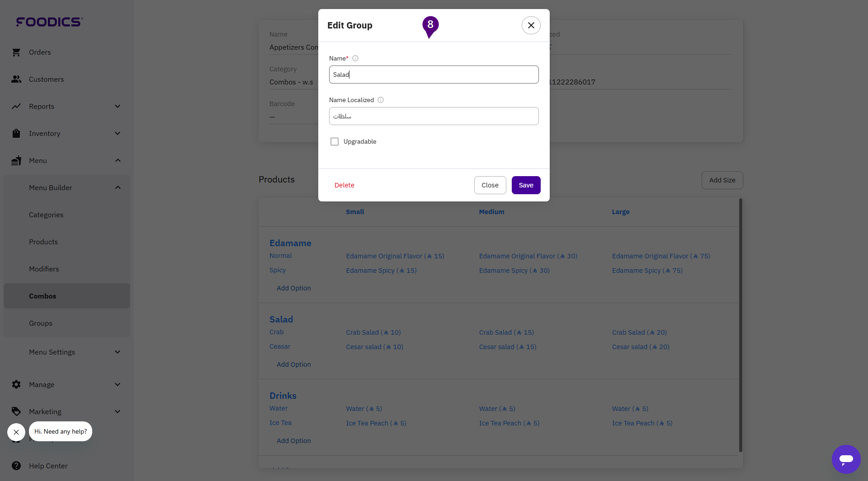Expand the Reports menu chevron
Screen dimensions: 868x481
pos(118,107)
